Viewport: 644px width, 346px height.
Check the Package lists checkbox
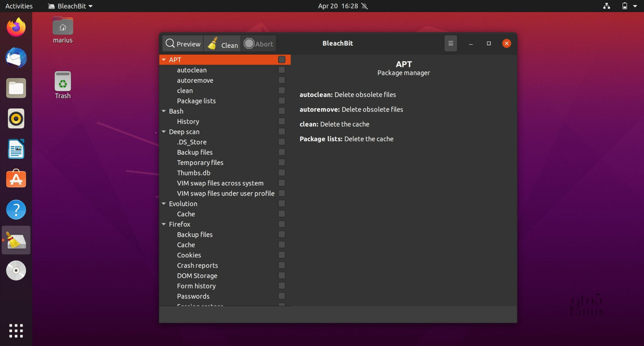(x=282, y=101)
